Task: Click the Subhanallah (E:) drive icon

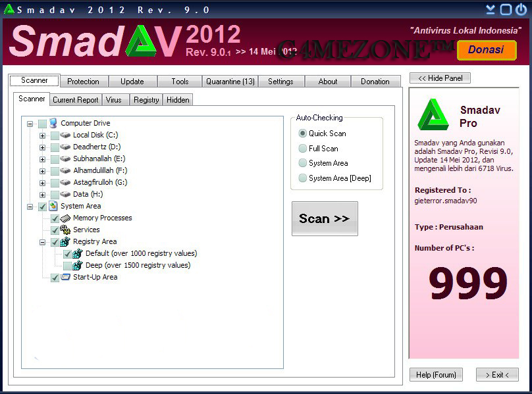Action: (65, 159)
